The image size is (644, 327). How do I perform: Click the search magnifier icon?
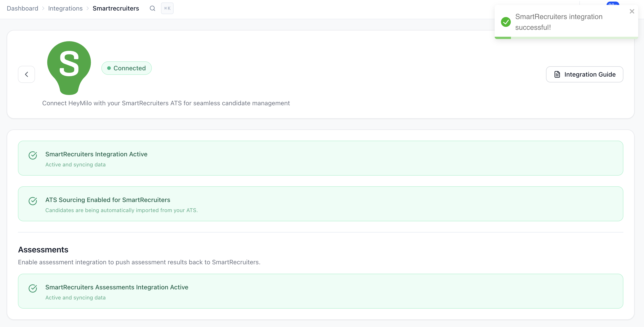(x=152, y=8)
